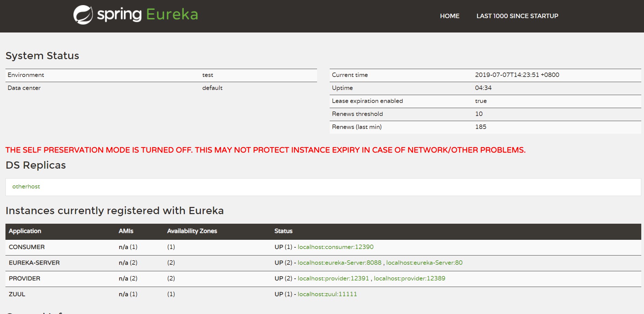
Task: Click the AMIs column header
Action: [x=126, y=231]
